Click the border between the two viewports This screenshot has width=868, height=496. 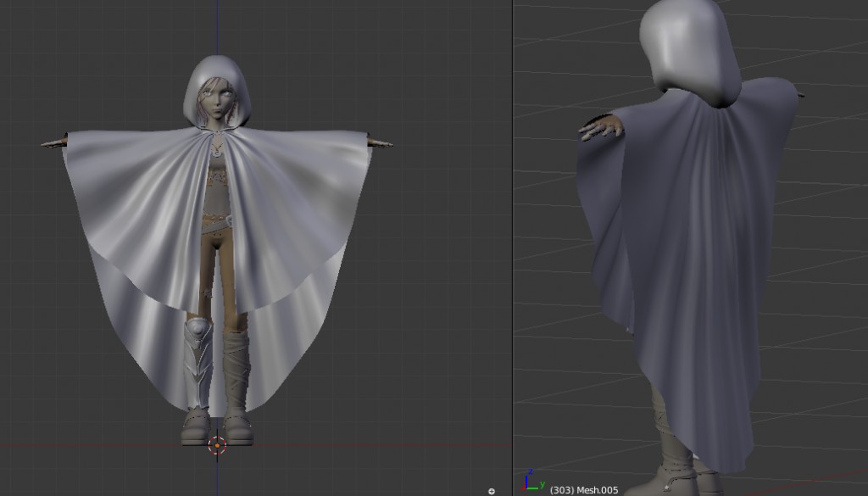coord(511,254)
